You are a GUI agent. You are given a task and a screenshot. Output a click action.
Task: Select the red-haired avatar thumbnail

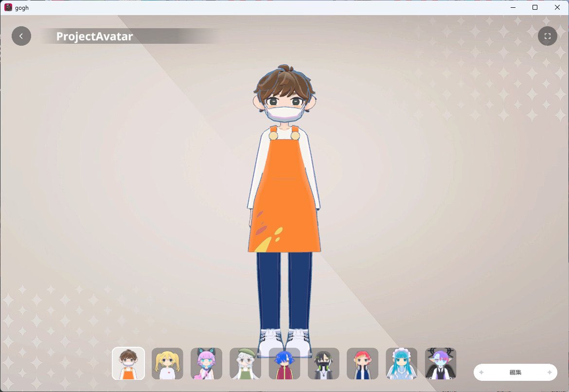point(362,363)
